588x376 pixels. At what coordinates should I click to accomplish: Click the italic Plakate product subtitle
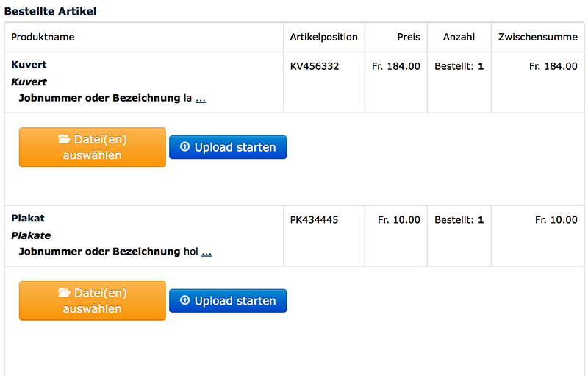[31, 235]
